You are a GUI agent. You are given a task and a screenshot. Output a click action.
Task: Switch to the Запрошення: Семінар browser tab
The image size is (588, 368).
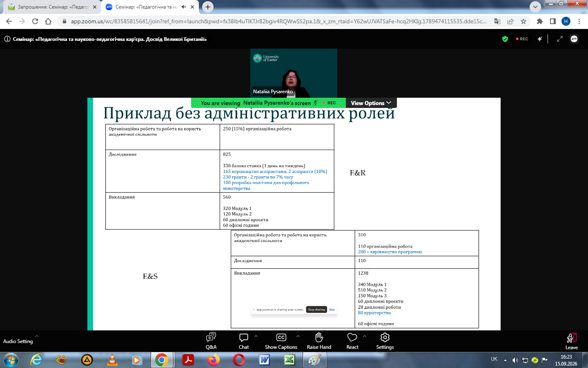tap(53, 7)
